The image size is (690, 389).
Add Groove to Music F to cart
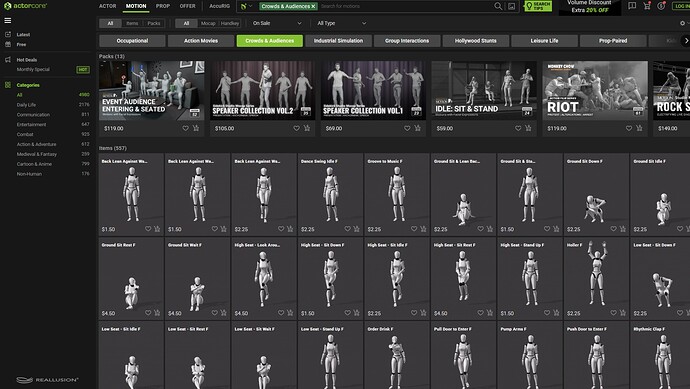coord(423,229)
